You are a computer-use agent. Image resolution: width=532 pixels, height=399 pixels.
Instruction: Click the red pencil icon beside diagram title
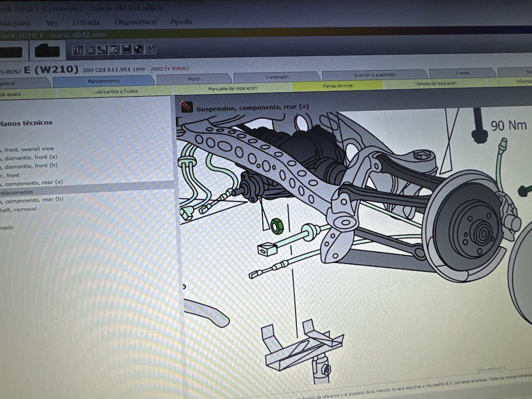pos(184,107)
